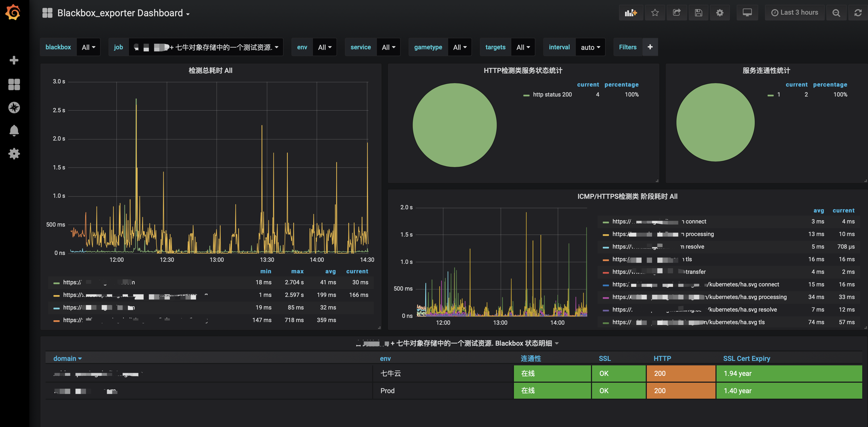Sort the table by the SSL Cert Expiry header
The image size is (868, 427).
(x=746, y=359)
